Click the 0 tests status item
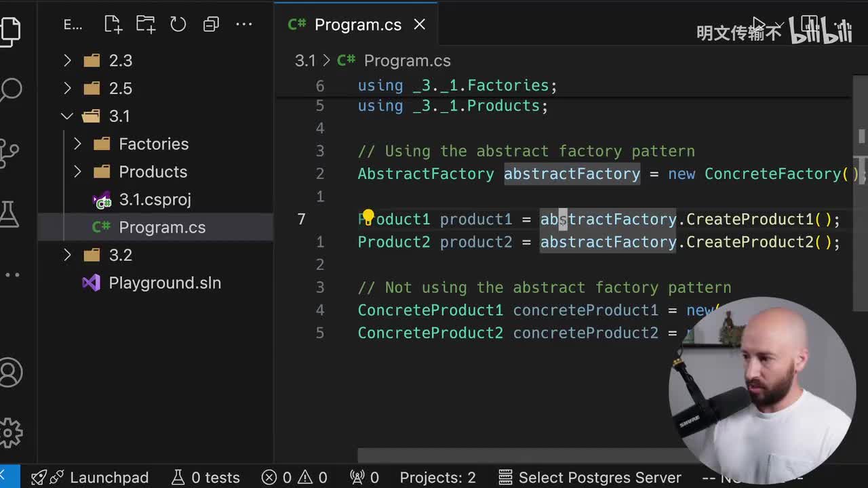 coord(205,477)
